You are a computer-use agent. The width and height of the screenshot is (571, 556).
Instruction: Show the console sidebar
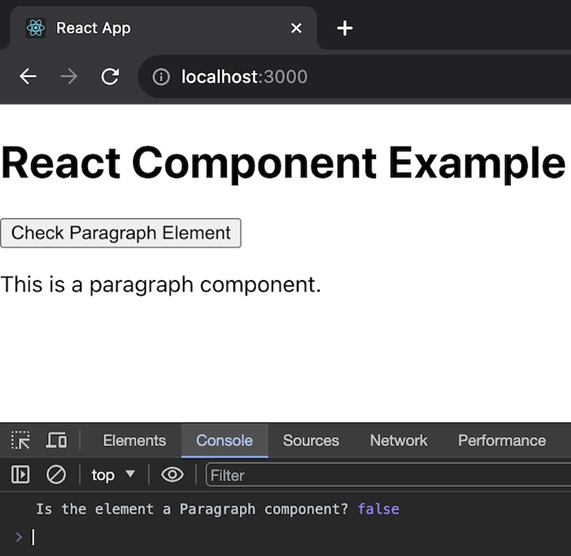(x=20, y=474)
